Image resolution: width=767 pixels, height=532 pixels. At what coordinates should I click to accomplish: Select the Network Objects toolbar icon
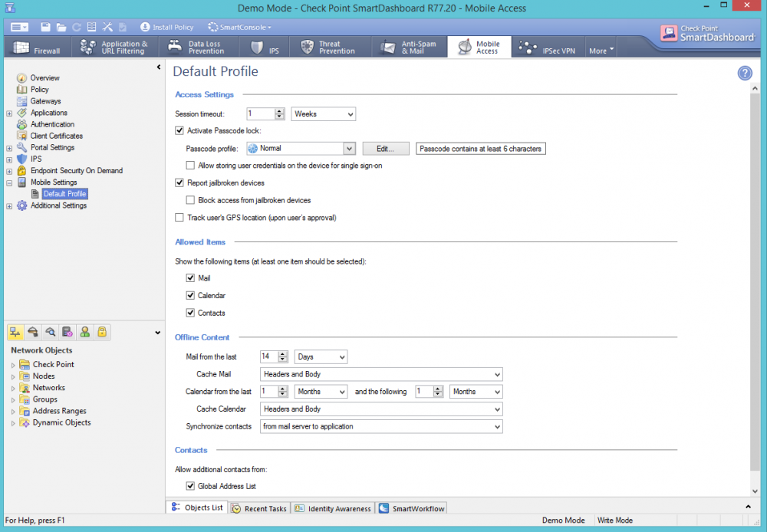pyautogui.click(x=15, y=333)
